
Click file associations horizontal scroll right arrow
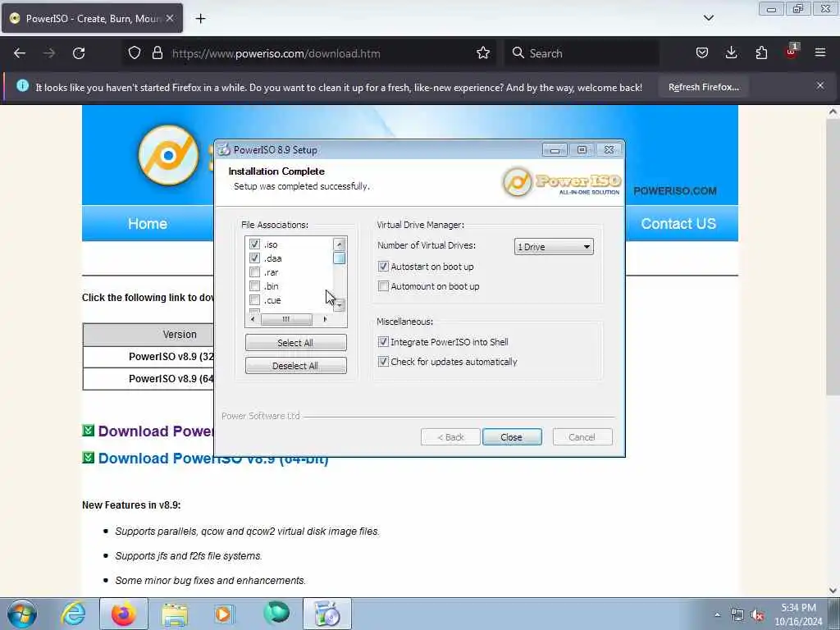[x=325, y=319]
